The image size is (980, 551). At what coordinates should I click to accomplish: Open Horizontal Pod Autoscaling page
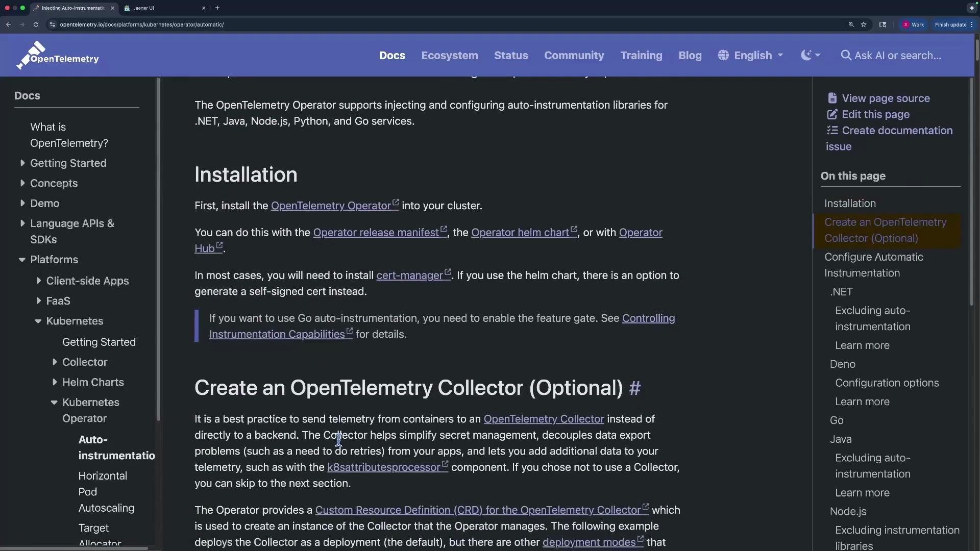pos(106,491)
